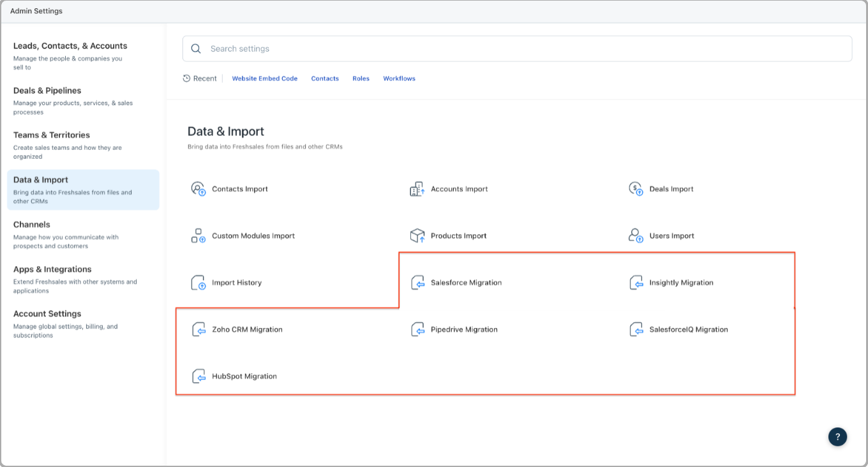This screenshot has width=868, height=467.
Task: Open recent Website Embed Code link
Action: tap(265, 78)
